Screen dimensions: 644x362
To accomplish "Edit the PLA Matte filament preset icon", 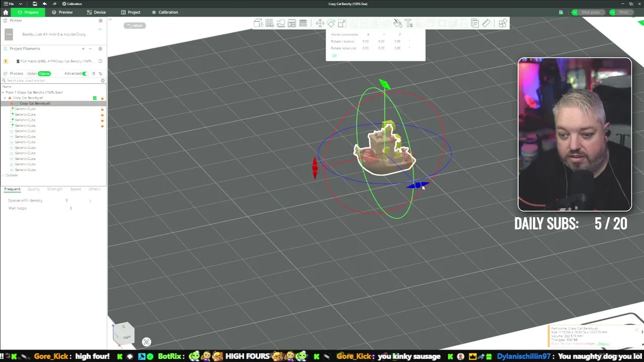I will pos(100,61).
